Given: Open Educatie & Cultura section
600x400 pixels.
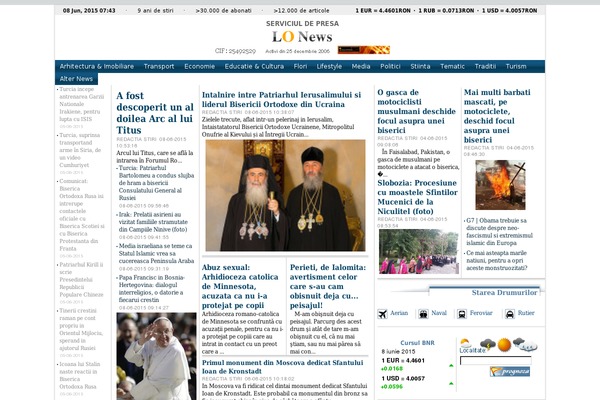Looking at the screenshot, I should [x=254, y=66].
